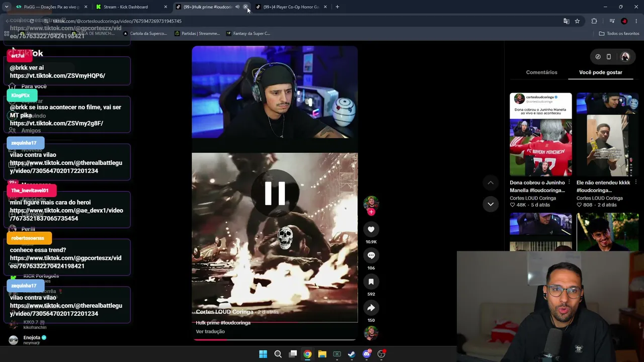This screenshot has width=644, height=362.
Task: Open OBS Studio from the taskbar
Action: pos(381,354)
